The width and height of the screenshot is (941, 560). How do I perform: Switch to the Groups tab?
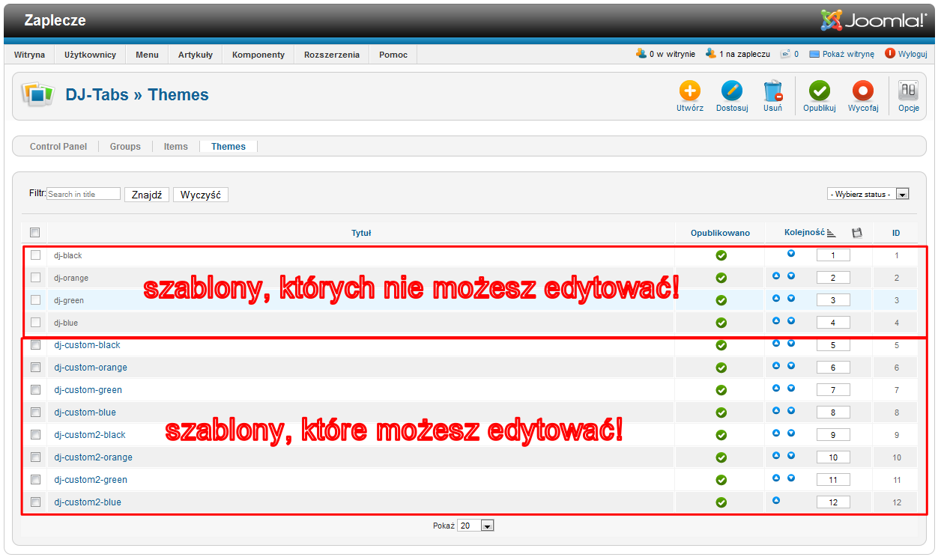pos(125,147)
